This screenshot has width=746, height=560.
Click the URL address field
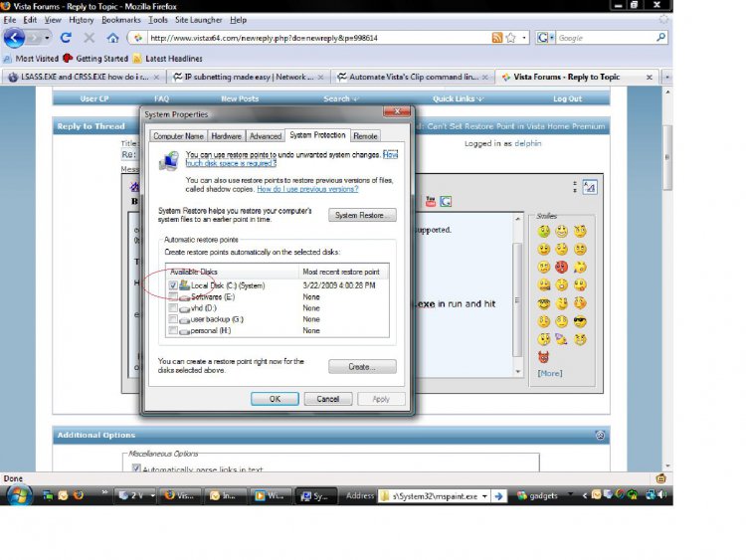pyautogui.click(x=318, y=38)
